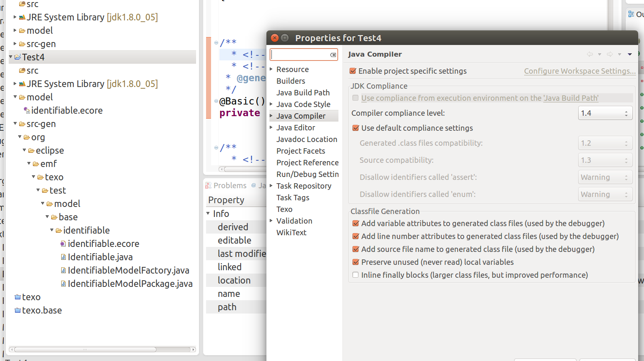Toggle Add source file name checkbox

click(x=356, y=249)
